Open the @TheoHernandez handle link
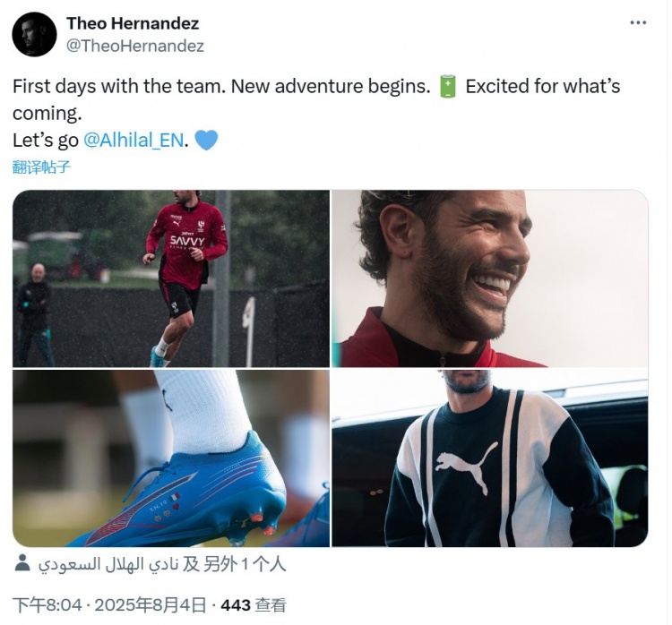 [x=135, y=46]
